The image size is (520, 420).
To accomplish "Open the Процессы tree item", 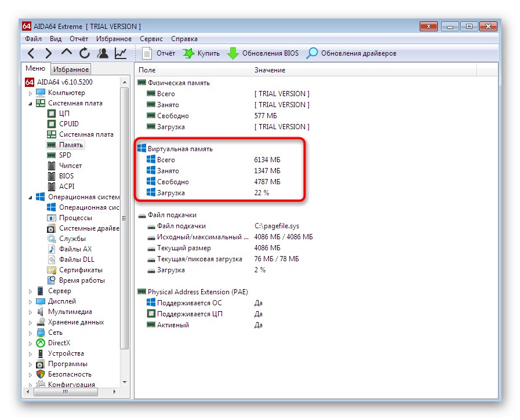I will 75,218.
